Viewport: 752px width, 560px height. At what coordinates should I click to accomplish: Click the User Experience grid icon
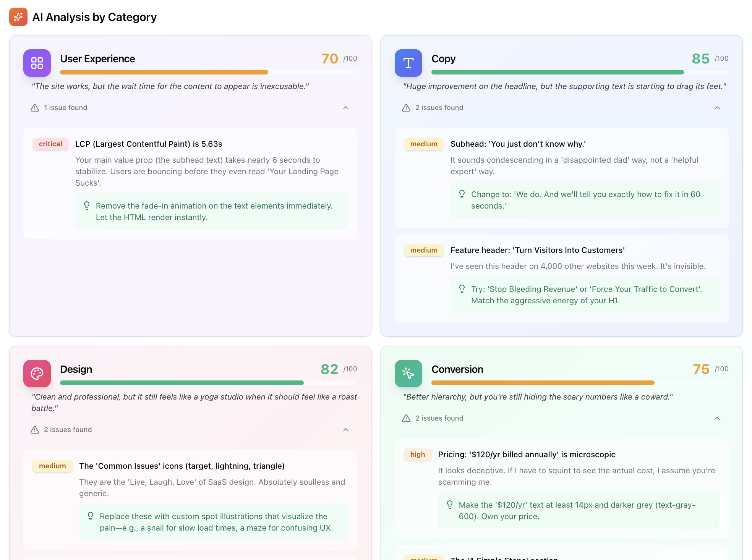[x=37, y=63]
